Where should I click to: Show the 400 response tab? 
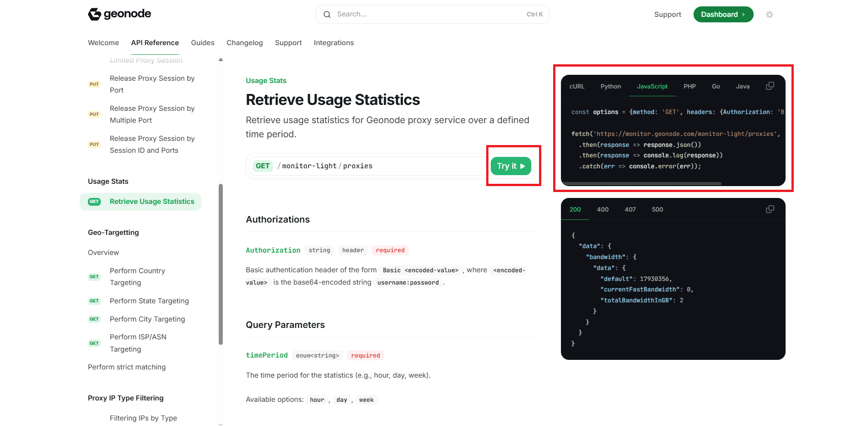point(602,210)
